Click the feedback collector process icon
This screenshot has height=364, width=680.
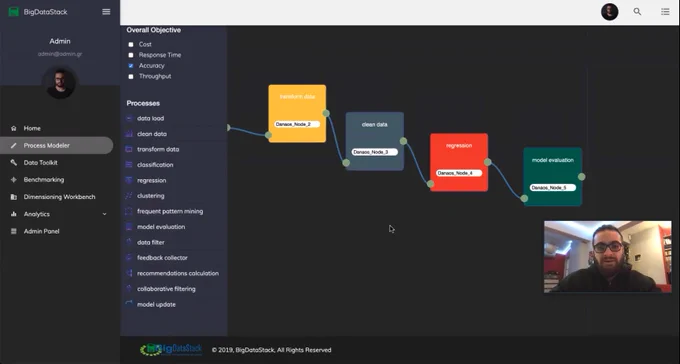pos(129,258)
